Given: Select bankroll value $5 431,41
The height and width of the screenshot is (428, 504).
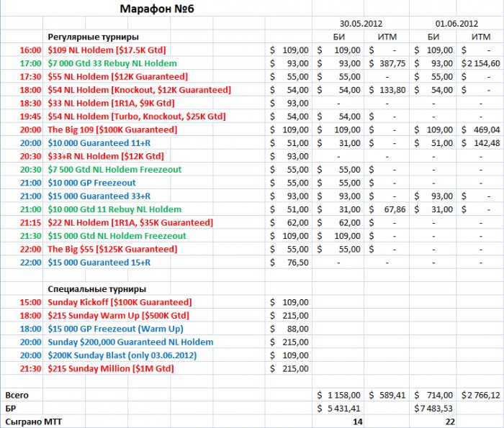Looking at the screenshot, I should [x=338, y=409].
